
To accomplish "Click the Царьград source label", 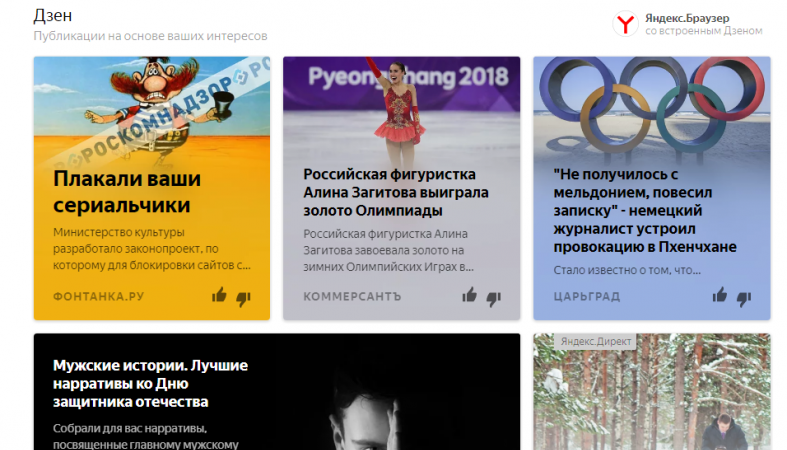I will [x=587, y=296].
